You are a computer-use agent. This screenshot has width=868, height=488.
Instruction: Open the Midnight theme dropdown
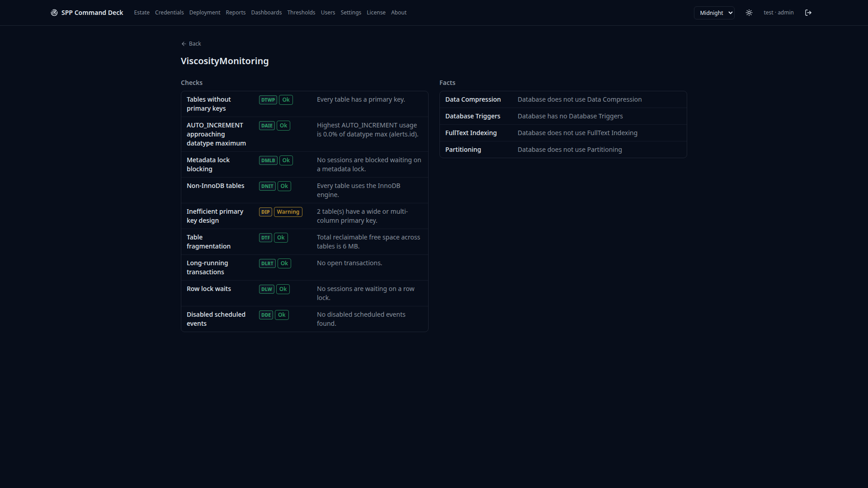tap(714, 13)
